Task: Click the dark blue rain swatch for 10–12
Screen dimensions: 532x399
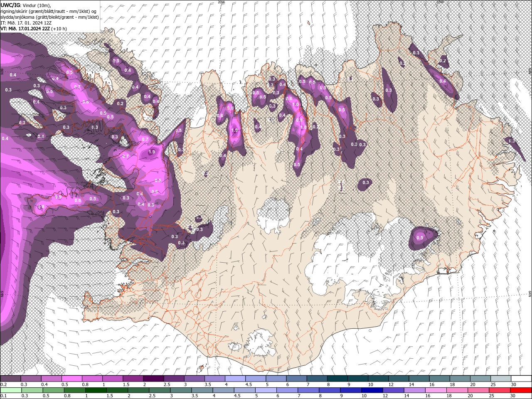Action: [x=372, y=390]
